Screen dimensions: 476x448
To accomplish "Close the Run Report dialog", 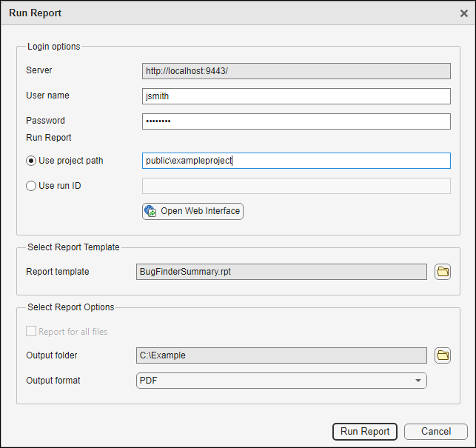I will [463, 13].
